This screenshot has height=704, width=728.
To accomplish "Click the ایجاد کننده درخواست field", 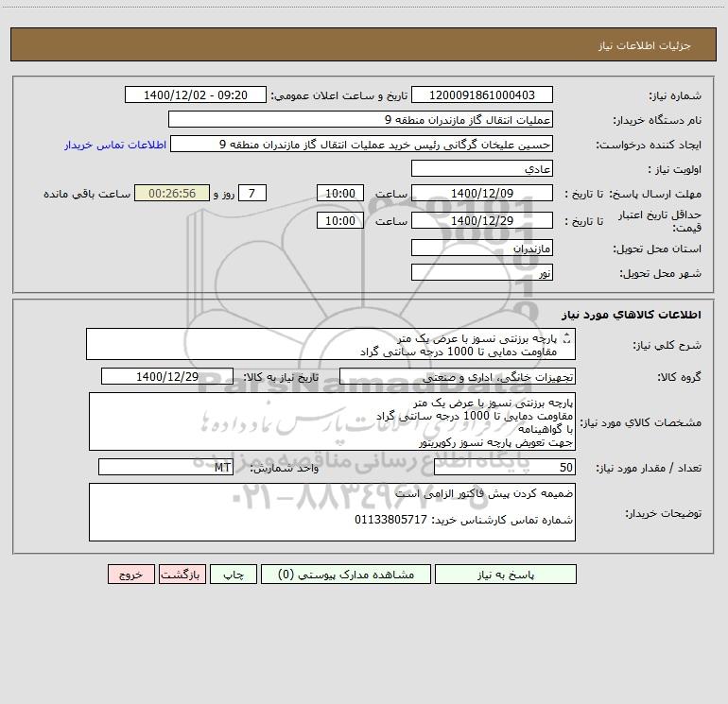I will (x=362, y=144).
